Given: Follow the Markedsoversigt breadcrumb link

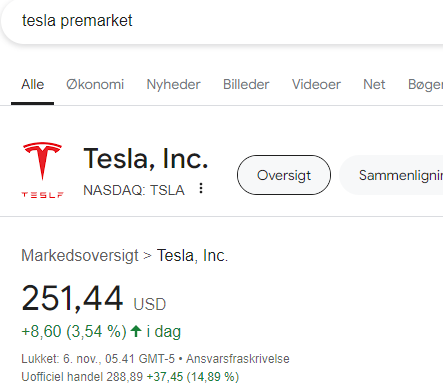Looking at the screenshot, I should (x=80, y=256).
